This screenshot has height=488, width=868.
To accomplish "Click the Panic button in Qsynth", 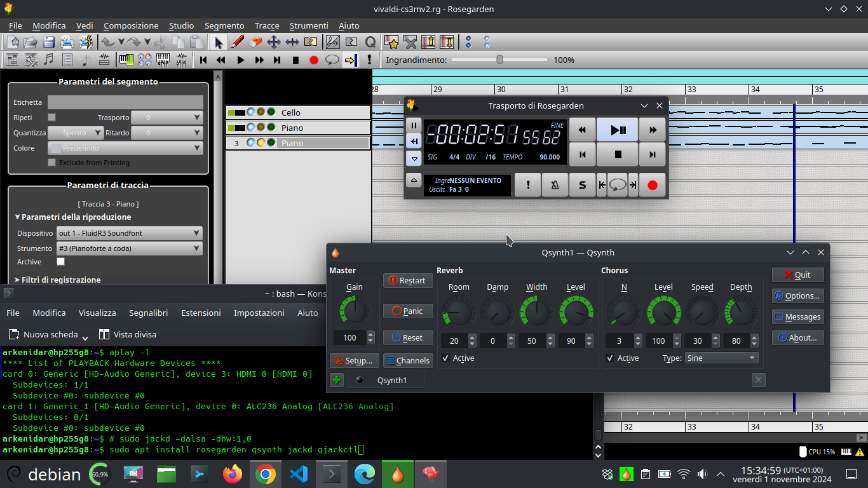I will pyautogui.click(x=408, y=311).
